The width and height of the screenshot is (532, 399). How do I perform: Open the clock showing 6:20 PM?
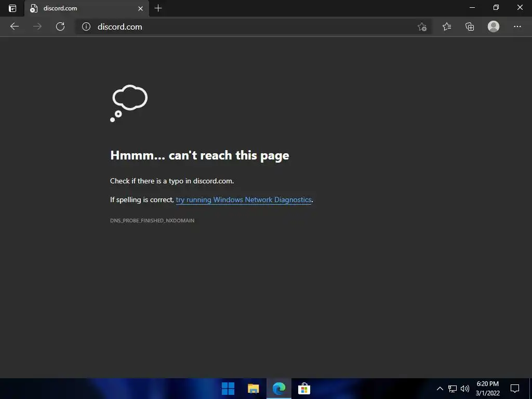(x=487, y=389)
